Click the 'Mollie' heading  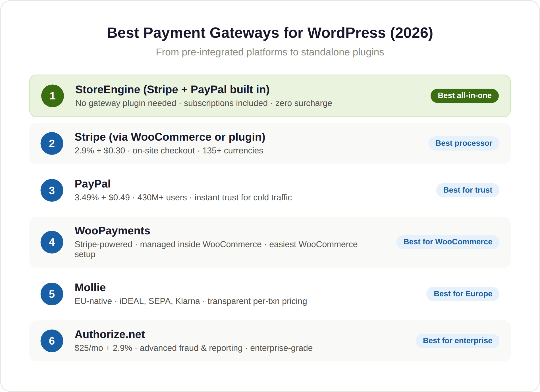tap(90, 287)
